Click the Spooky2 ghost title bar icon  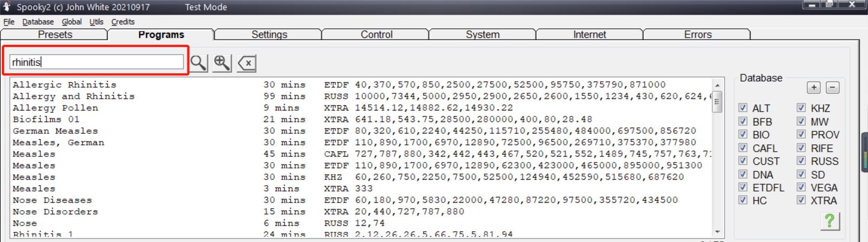point(7,6)
